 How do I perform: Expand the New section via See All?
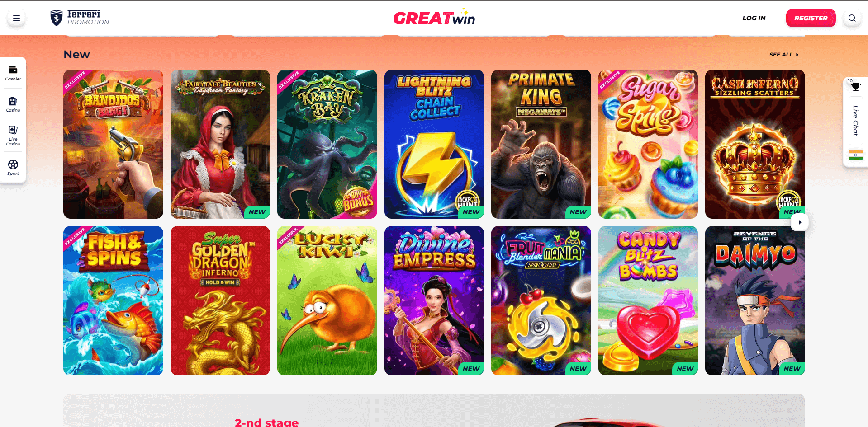[784, 55]
